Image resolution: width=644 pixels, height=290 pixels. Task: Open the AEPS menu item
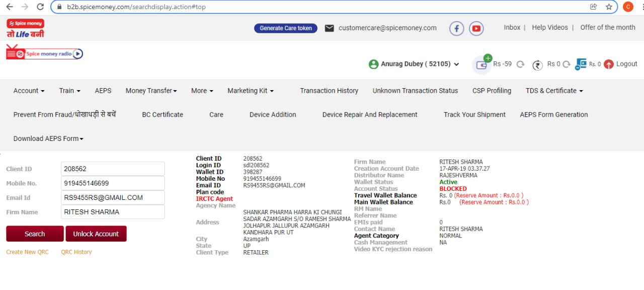click(103, 91)
